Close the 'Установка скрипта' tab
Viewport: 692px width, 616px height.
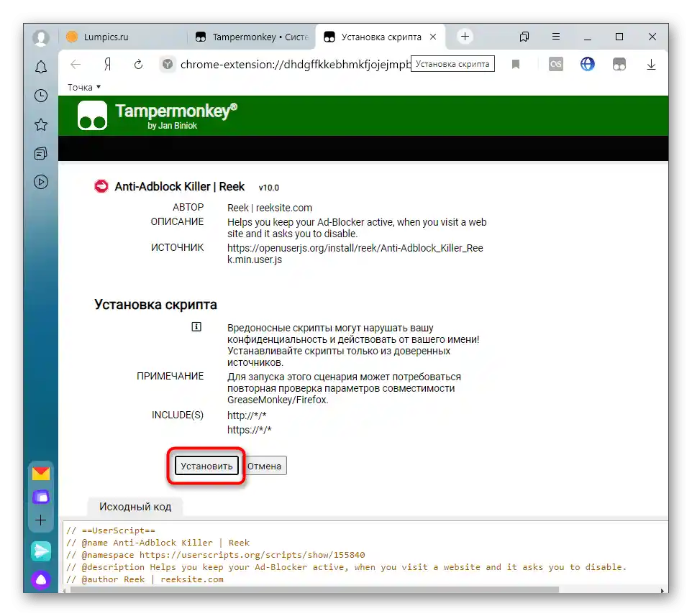pyautogui.click(x=433, y=37)
